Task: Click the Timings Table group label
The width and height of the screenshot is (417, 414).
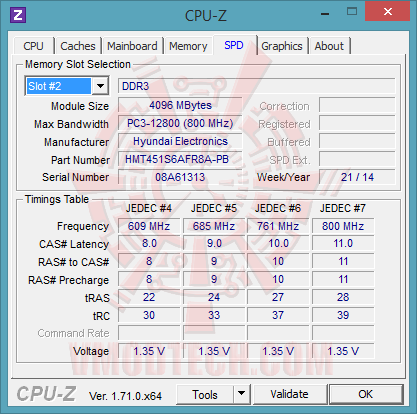Action: tap(57, 199)
